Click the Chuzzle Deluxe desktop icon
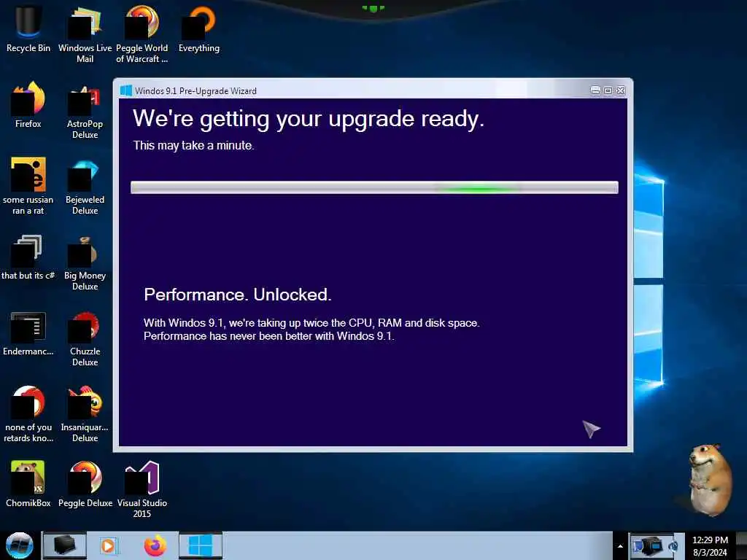 coord(85,338)
